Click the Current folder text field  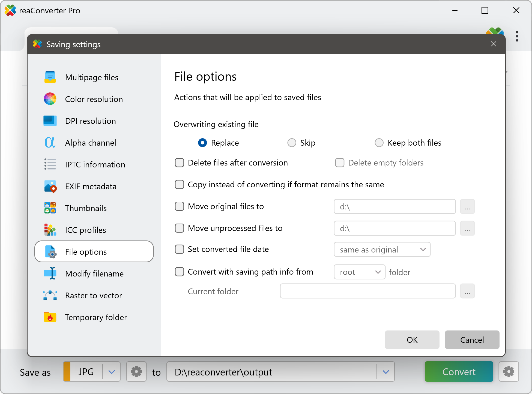coord(367,291)
